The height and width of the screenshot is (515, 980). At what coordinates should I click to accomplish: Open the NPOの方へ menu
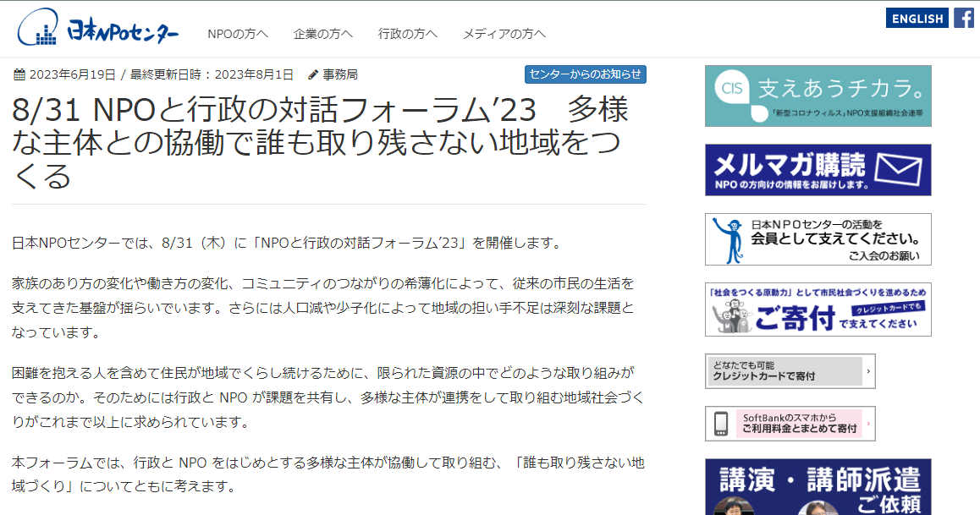coord(236,33)
